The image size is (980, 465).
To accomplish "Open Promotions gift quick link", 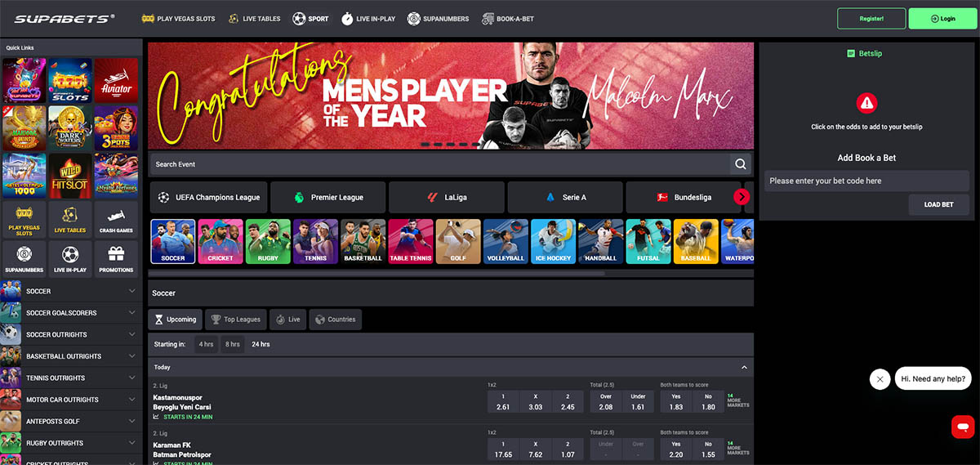I will (x=116, y=258).
